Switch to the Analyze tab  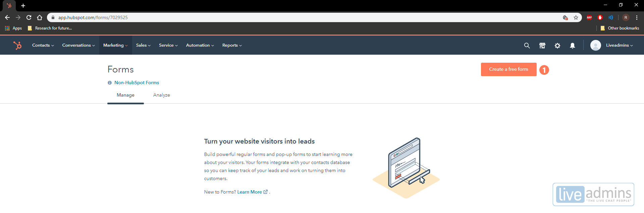click(161, 95)
